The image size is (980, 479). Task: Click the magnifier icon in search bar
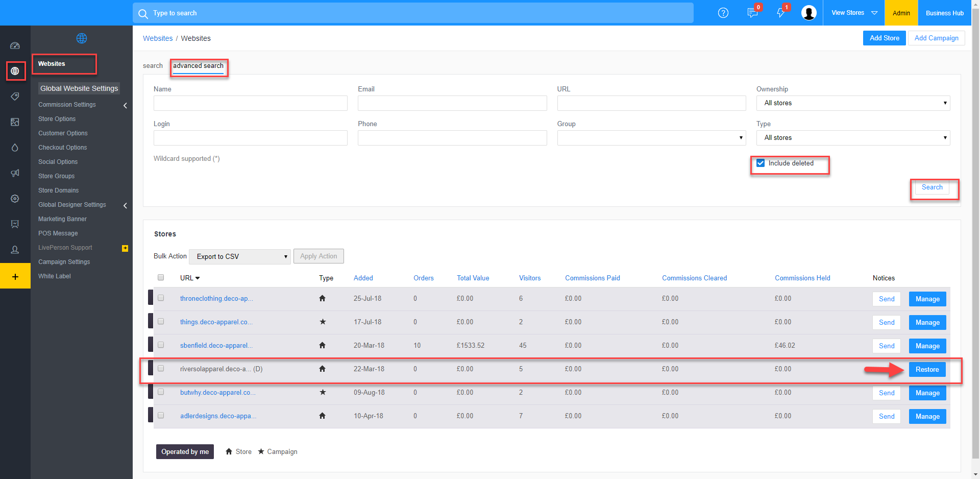point(143,13)
